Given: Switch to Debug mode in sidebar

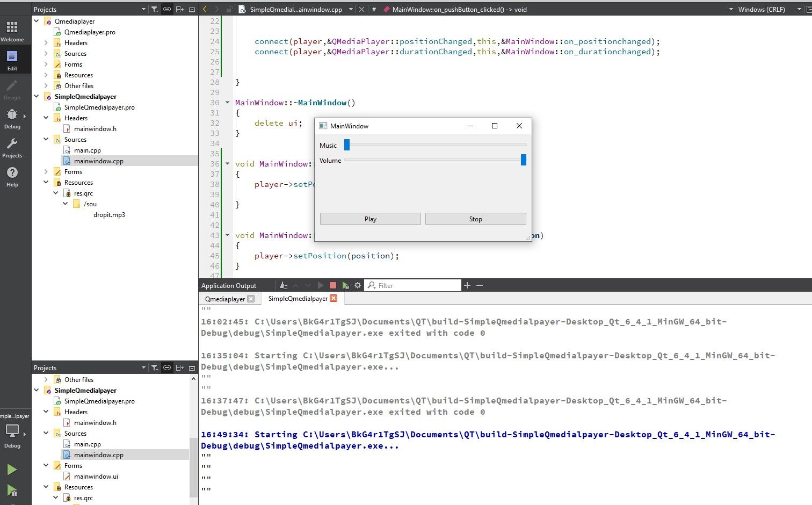Looking at the screenshot, I should [x=12, y=119].
